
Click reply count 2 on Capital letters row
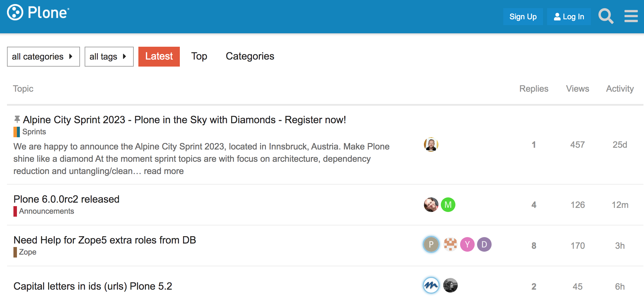coord(534,287)
